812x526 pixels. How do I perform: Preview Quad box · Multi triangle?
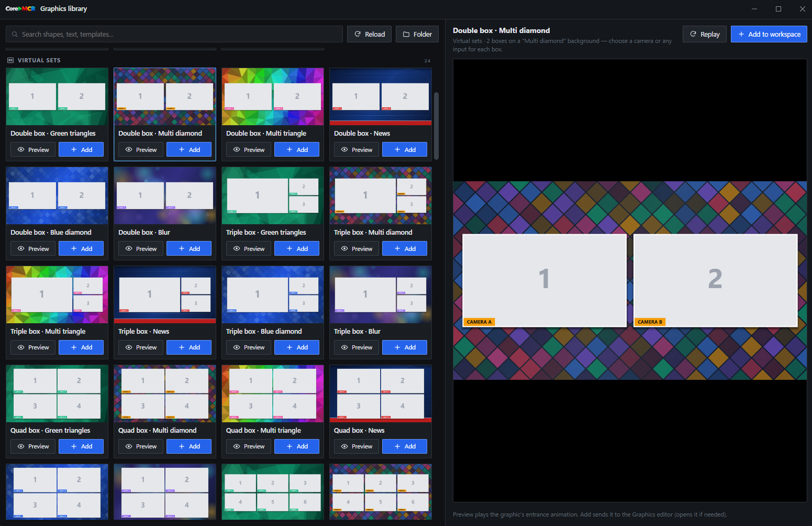point(249,446)
